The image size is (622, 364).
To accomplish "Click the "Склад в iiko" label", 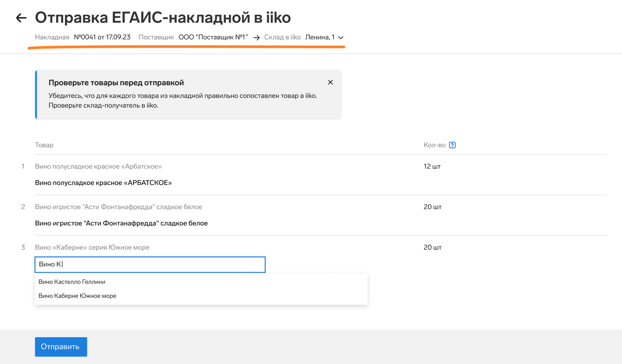I will click(x=282, y=37).
